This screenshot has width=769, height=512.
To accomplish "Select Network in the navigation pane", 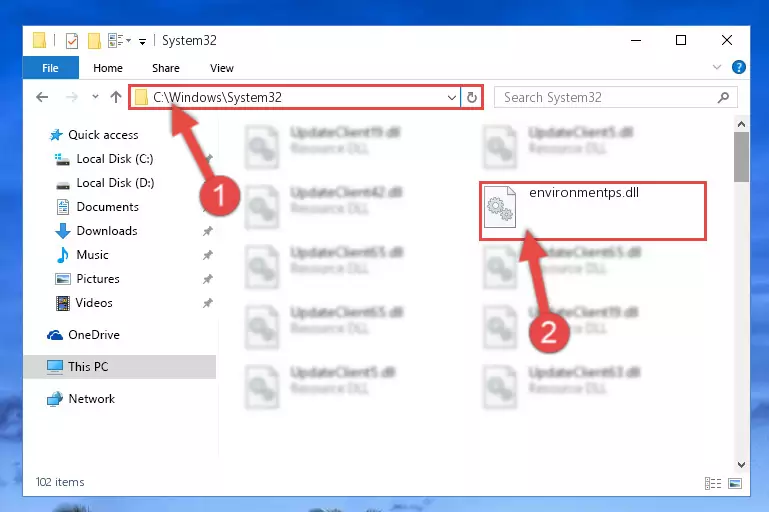I will coord(91,399).
